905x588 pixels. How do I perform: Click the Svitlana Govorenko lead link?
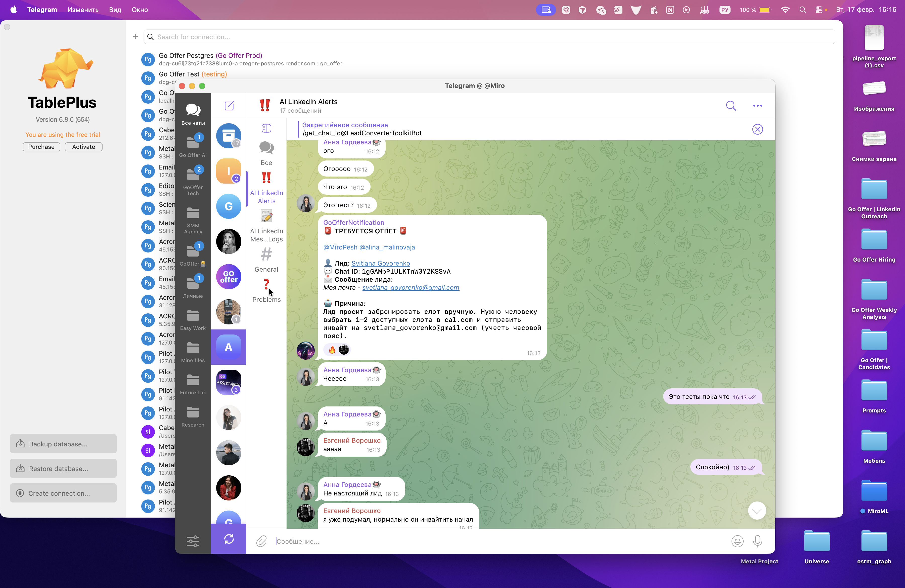[x=380, y=263]
